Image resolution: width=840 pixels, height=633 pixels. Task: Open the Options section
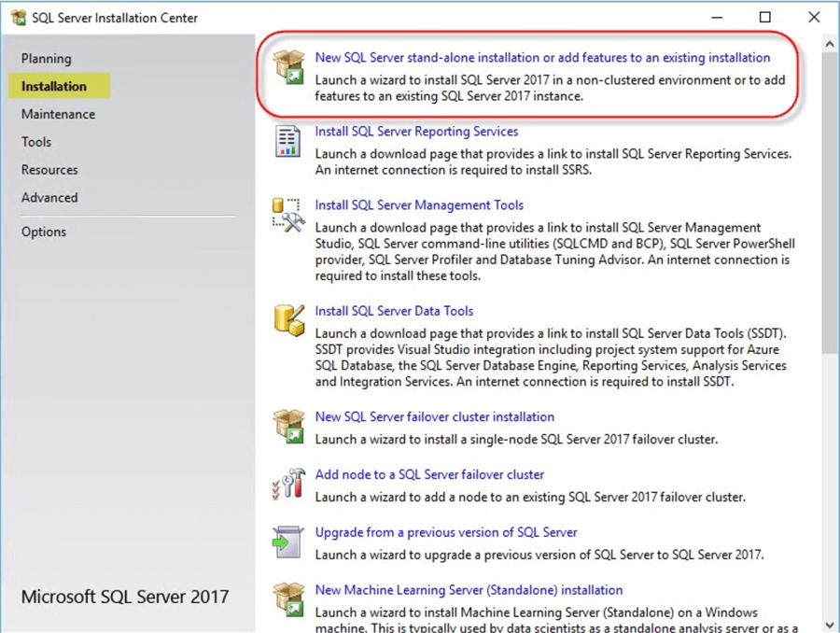click(x=43, y=232)
